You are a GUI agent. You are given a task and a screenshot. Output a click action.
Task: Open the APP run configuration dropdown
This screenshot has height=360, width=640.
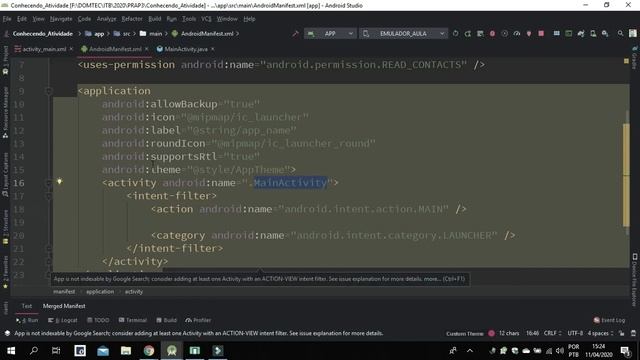tap(331, 33)
